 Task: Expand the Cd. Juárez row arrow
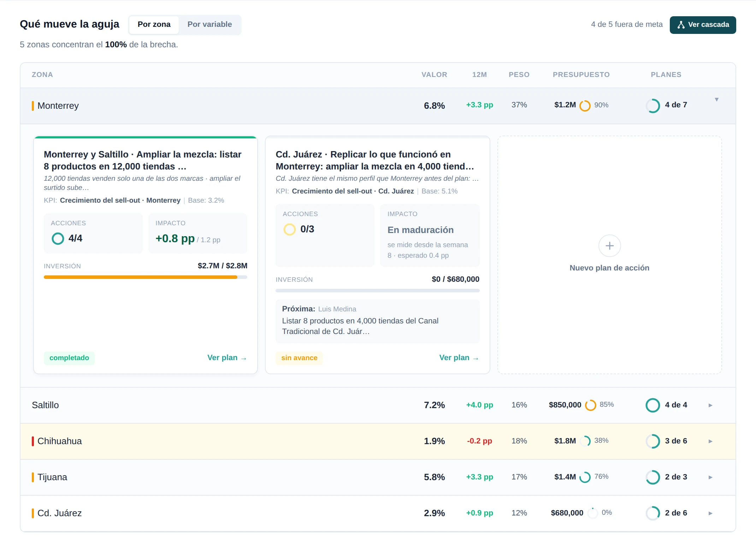pos(710,513)
